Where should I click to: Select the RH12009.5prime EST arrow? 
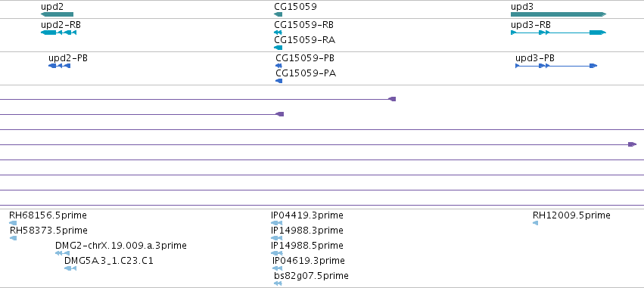click(x=535, y=223)
